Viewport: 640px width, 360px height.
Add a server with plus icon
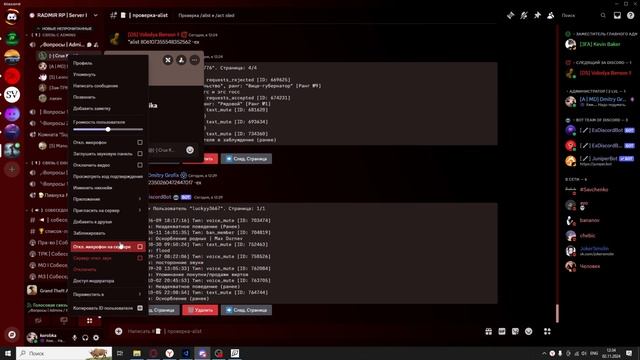(12, 169)
